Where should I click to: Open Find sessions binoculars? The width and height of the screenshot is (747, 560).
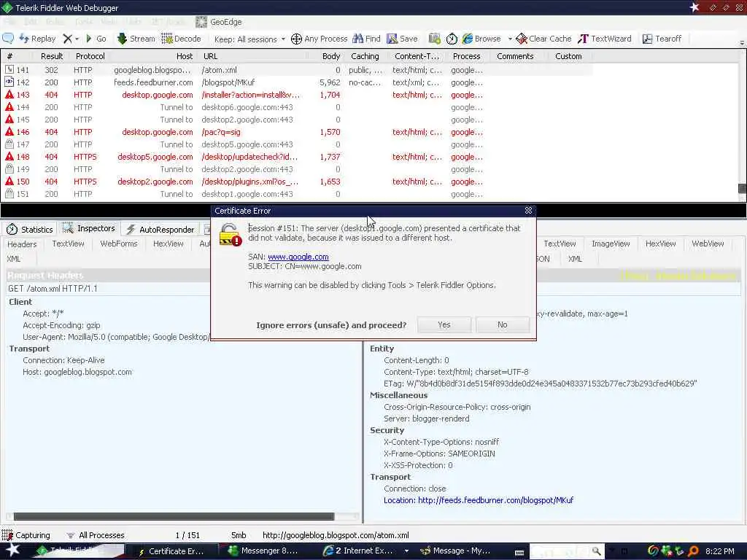pos(366,39)
